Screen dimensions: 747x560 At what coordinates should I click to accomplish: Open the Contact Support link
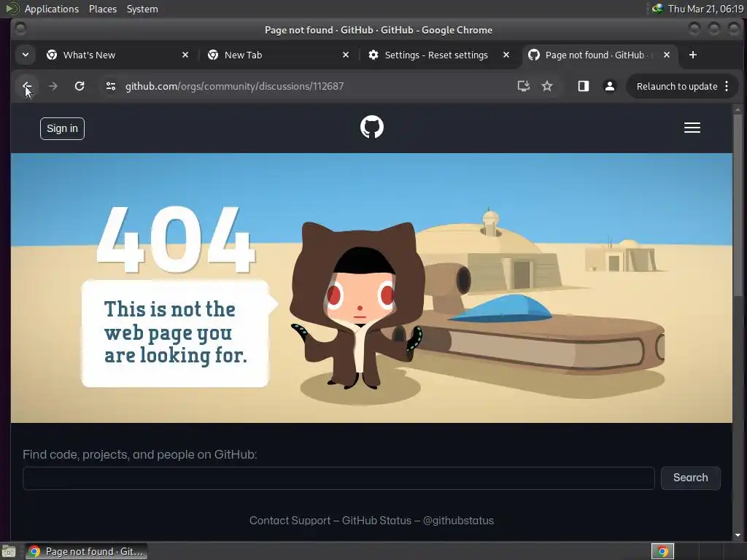click(290, 521)
